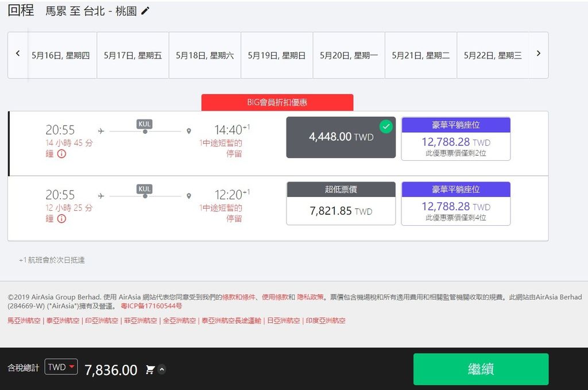Click the red BIG會員折扣優惠 banner

click(x=277, y=102)
